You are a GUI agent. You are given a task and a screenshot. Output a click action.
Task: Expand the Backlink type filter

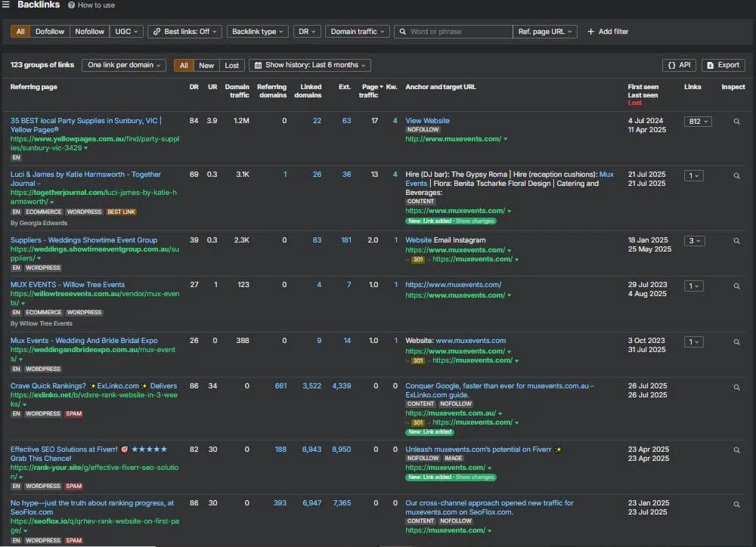tap(258, 31)
